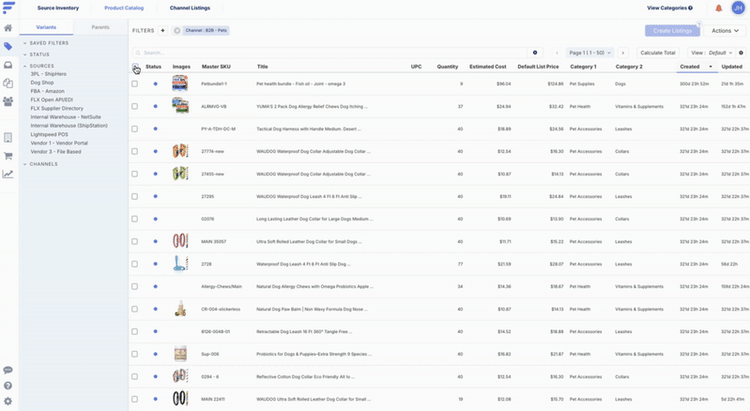Toggle the select-all checkbox in table header
Screen dimensions: 750x411
(135, 67)
